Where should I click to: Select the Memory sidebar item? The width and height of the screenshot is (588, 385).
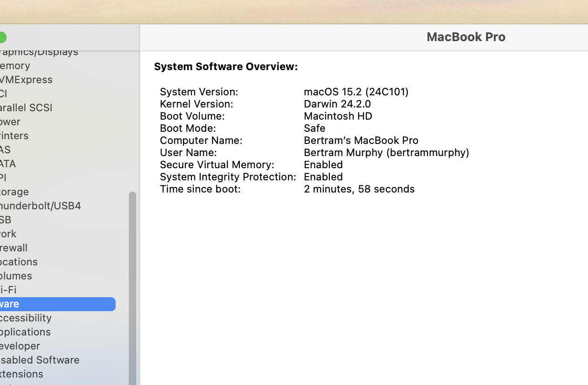[x=15, y=65]
